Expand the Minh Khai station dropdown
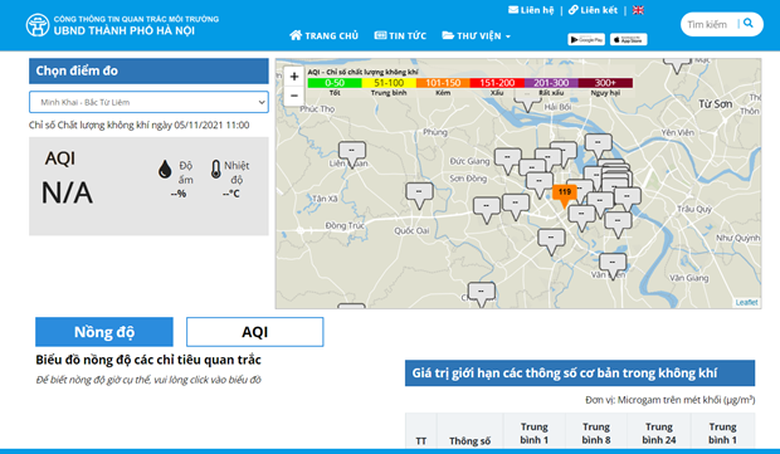The image size is (780, 454). pyautogui.click(x=148, y=102)
